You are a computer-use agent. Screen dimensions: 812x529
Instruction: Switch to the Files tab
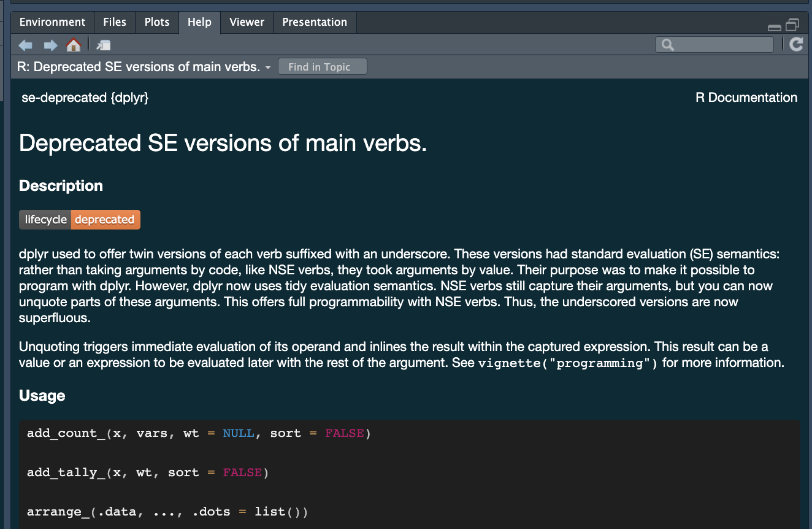point(115,22)
